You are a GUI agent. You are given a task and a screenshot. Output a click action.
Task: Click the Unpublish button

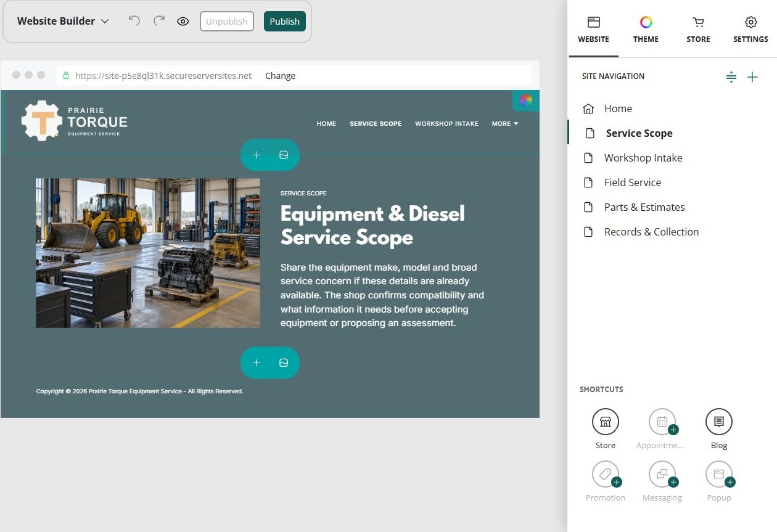click(227, 21)
